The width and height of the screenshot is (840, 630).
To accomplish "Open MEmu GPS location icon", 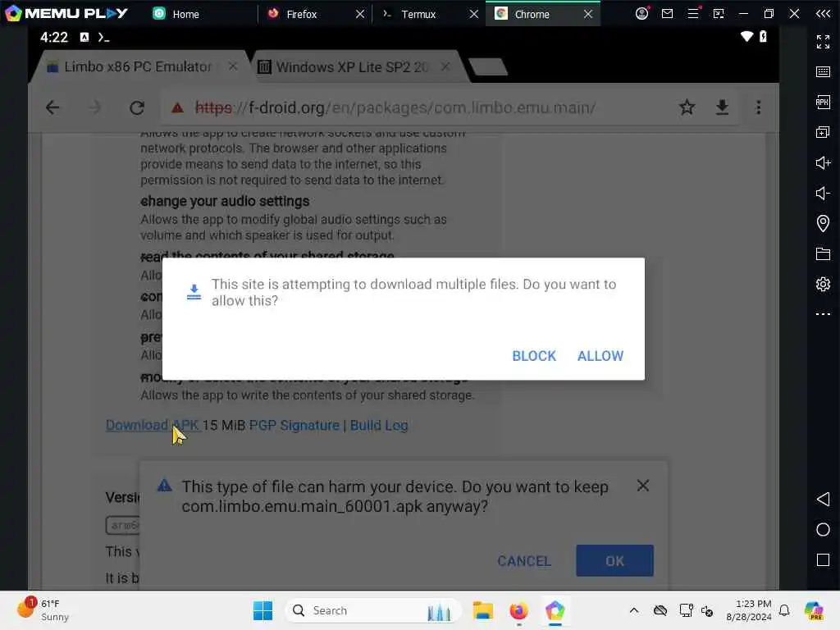I will tap(823, 223).
